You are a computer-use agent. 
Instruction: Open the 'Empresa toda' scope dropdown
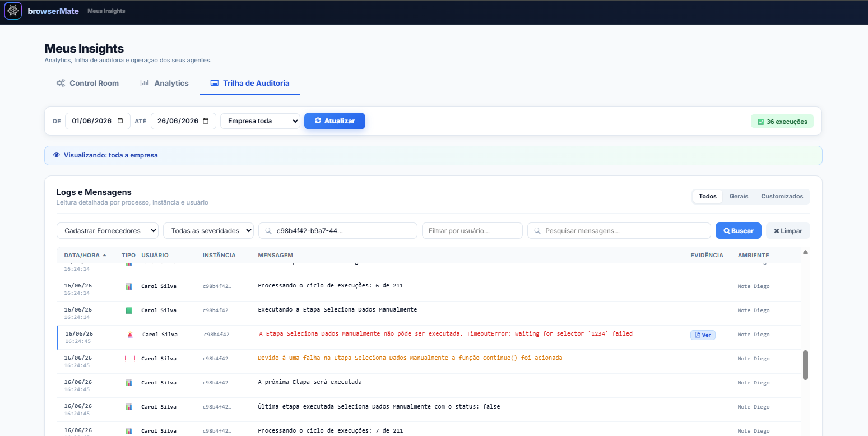[260, 121]
